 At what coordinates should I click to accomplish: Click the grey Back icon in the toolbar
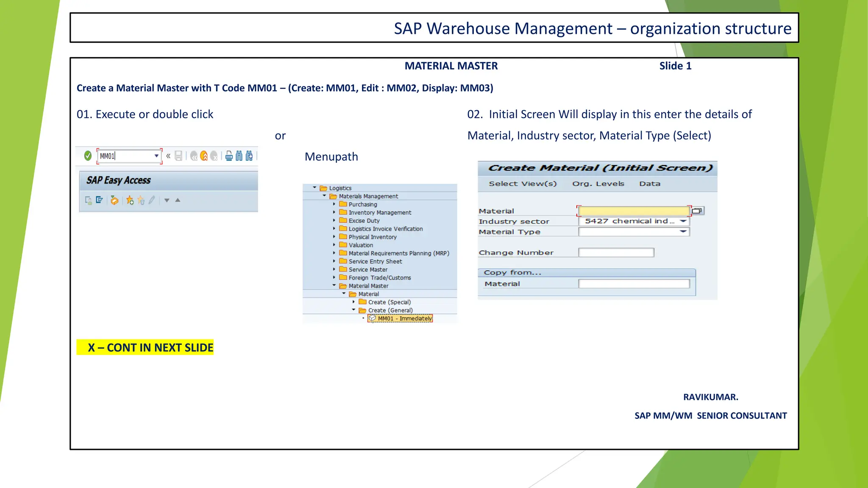coord(194,156)
